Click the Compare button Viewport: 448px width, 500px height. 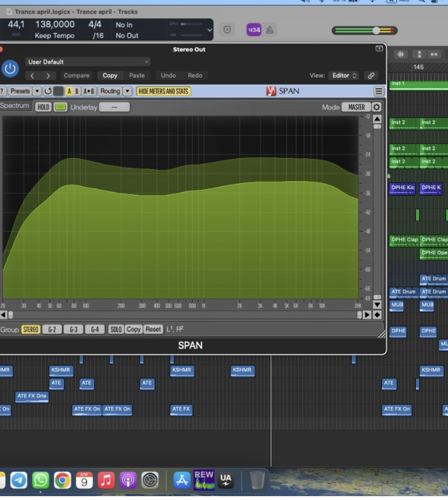click(77, 75)
